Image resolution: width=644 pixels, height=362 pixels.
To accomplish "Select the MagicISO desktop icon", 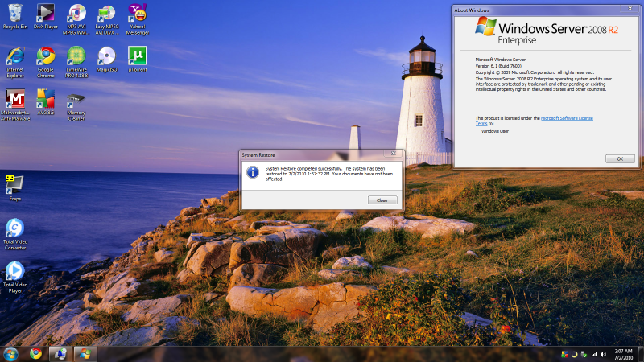I will tap(107, 60).
